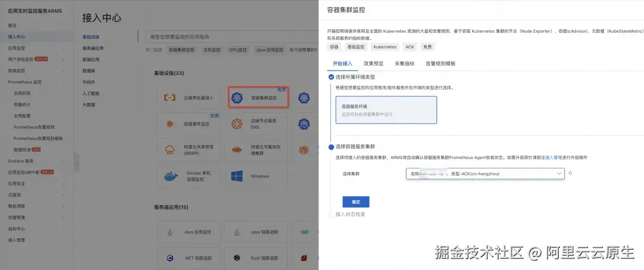644x270 pixels.
Task: Focus the 搜索您想要监控的应用服务 search box
Action: [x=232, y=36]
